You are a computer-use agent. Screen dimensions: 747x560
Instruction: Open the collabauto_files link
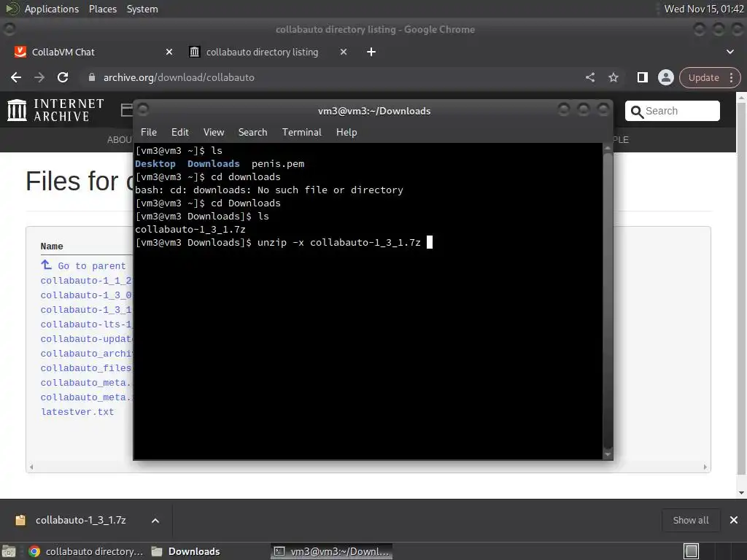coord(86,368)
